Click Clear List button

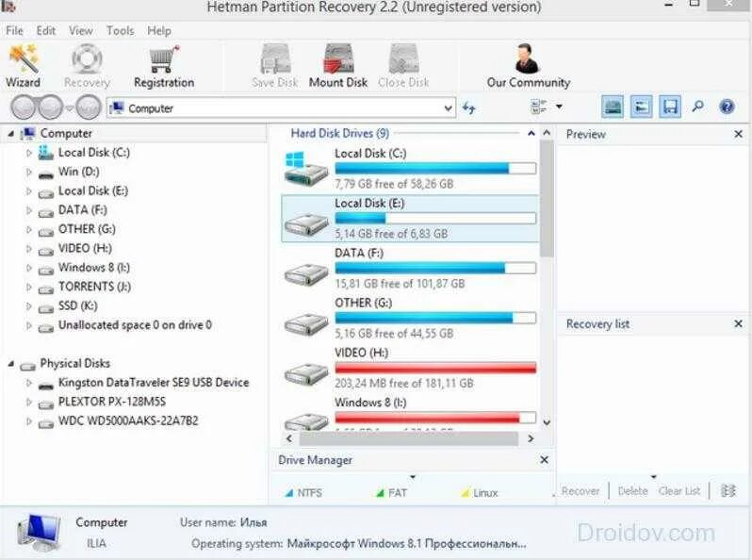click(679, 491)
